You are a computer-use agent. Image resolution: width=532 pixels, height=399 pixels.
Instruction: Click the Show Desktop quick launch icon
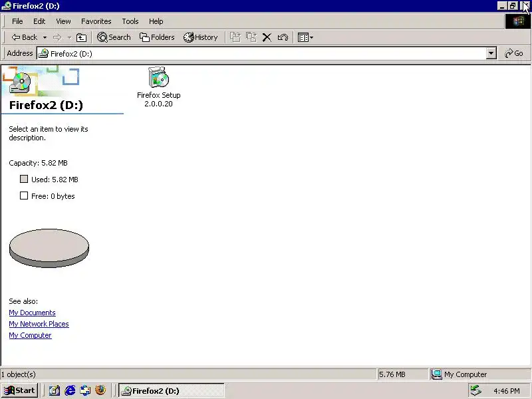coord(54,390)
